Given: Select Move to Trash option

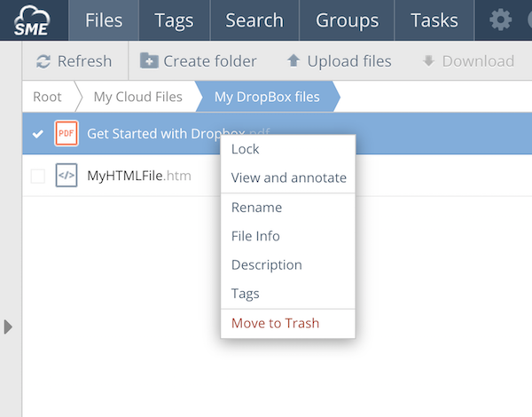Looking at the screenshot, I should pos(275,323).
